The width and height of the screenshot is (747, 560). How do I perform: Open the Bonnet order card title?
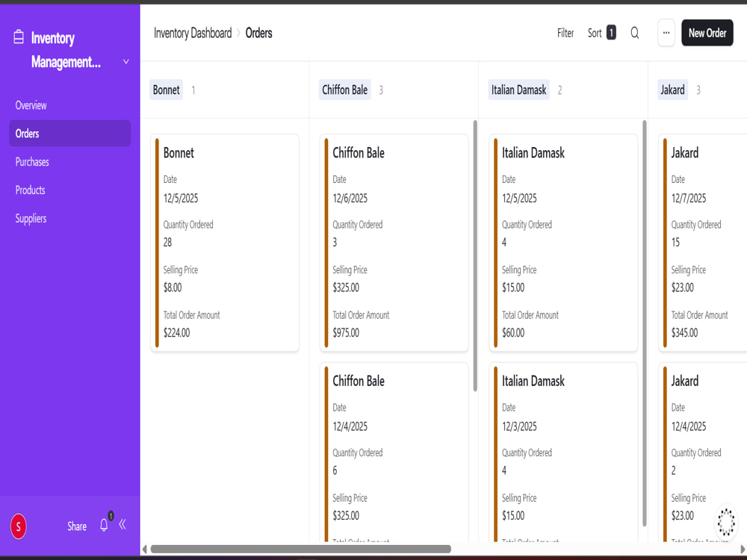click(x=179, y=153)
